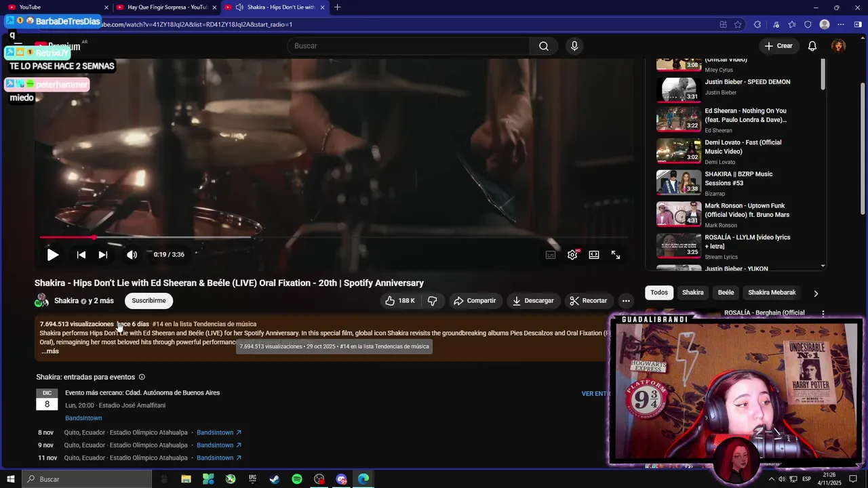Add page to favorites star icon

tap(738, 24)
